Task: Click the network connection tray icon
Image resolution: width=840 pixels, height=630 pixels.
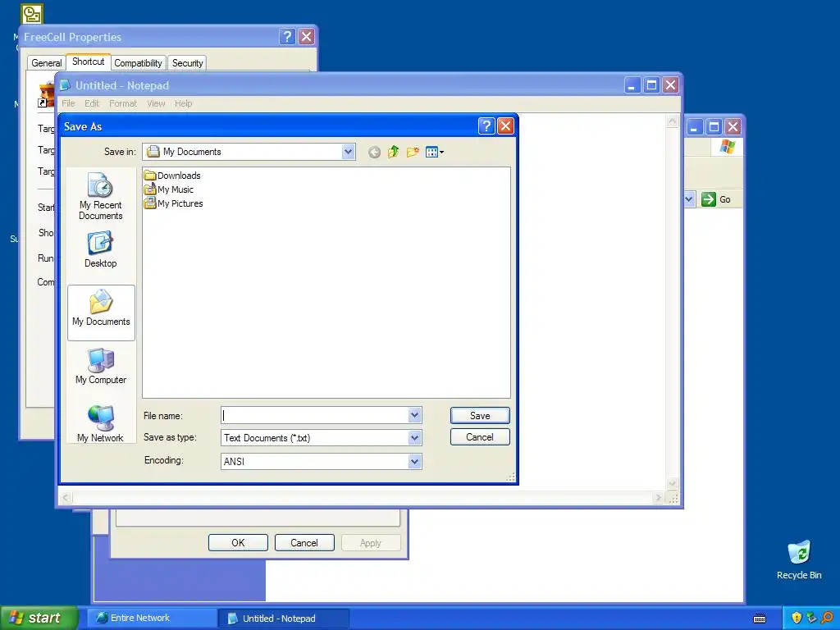Action: [811, 618]
